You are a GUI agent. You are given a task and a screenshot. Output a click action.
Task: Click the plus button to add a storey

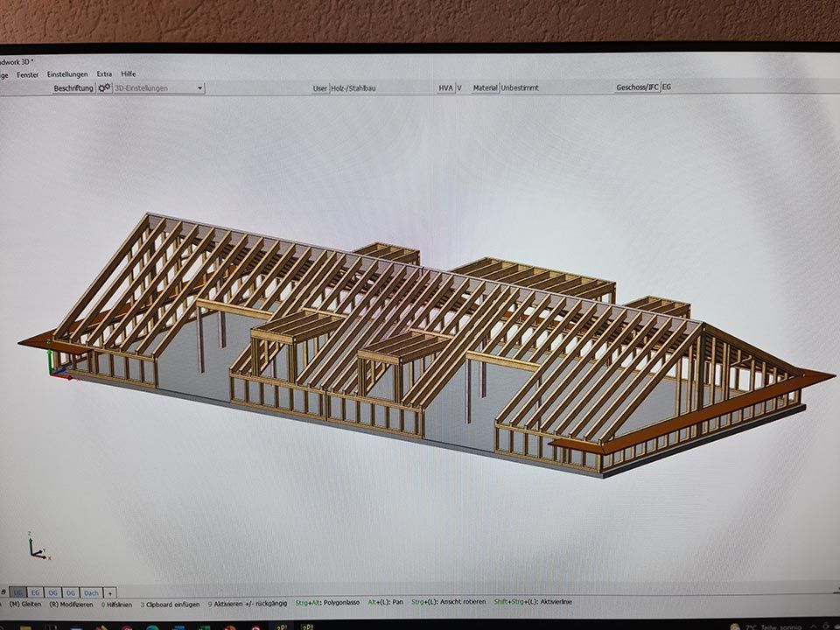[108, 591]
